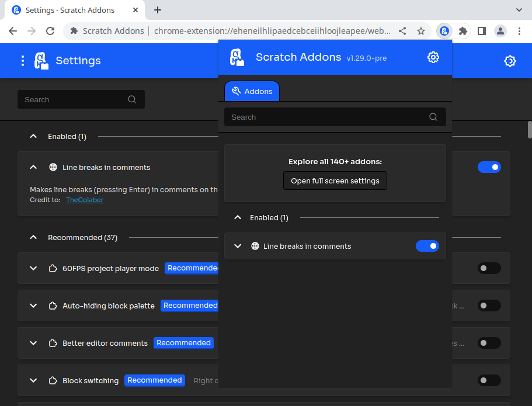Close the Settings - Scratch Addons tab
532x406 pixels.
tap(135, 10)
